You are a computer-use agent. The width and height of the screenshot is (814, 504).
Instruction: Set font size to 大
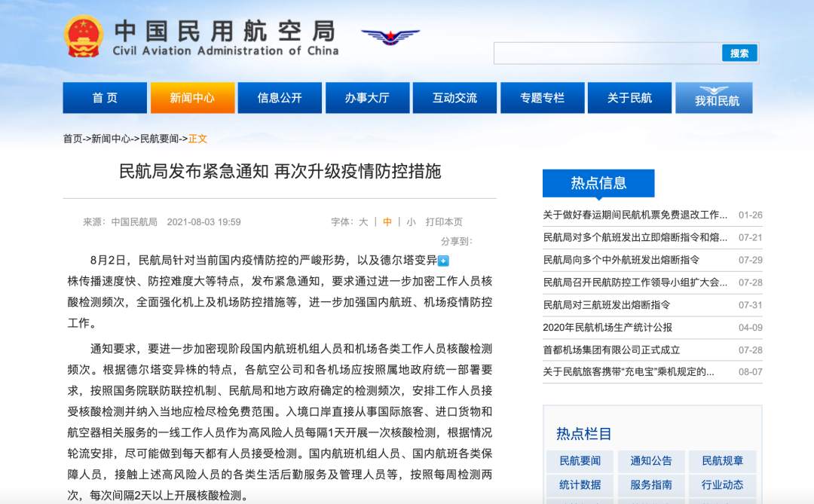pyautogui.click(x=363, y=222)
